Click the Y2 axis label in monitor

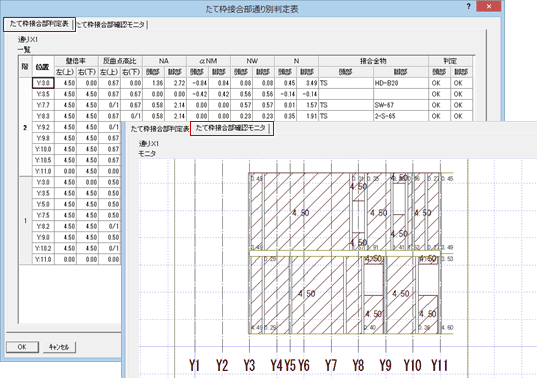(222, 365)
